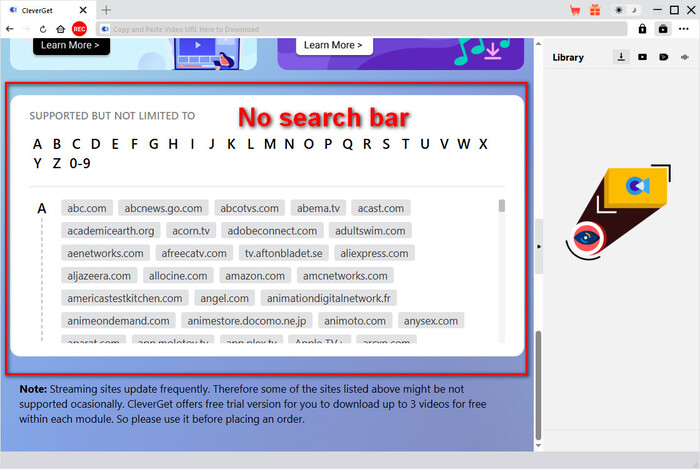This screenshot has height=469, width=700.
Task: Jump to letter B in the index
Action: pyautogui.click(x=57, y=144)
